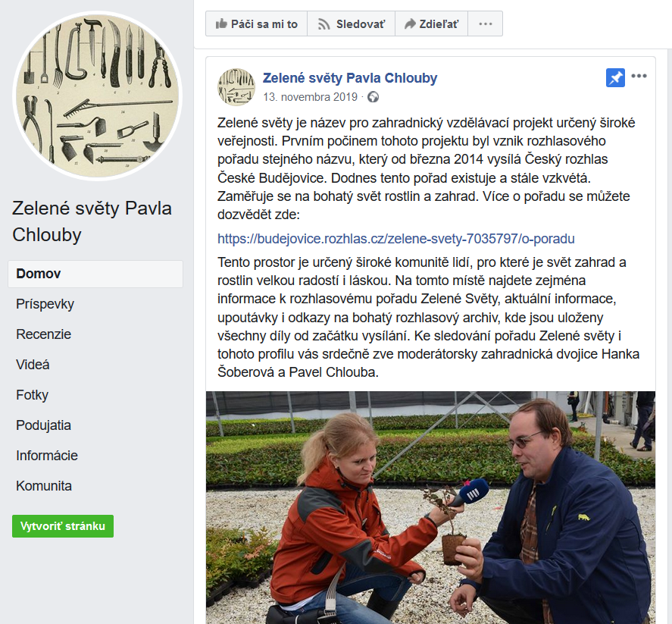
Task: Click the thumbs-up Páči sa mi to button
Action: [256, 24]
